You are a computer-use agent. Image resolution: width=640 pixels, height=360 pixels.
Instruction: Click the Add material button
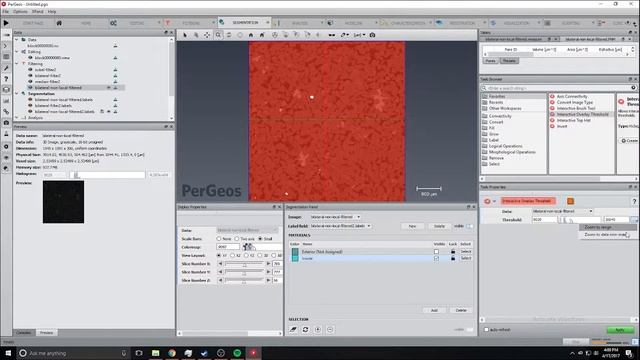pyautogui.click(x=434, y=310)
